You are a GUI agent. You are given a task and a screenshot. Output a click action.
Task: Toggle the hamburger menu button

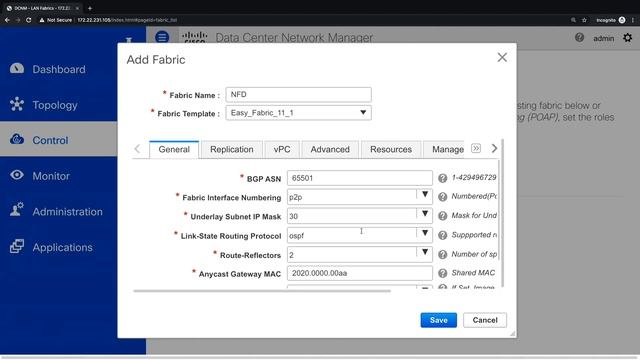coord(162,37)
